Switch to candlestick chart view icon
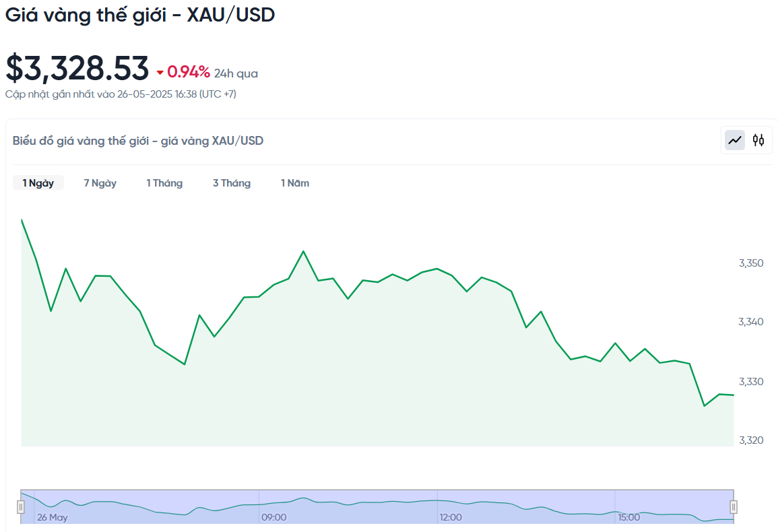 758,141
